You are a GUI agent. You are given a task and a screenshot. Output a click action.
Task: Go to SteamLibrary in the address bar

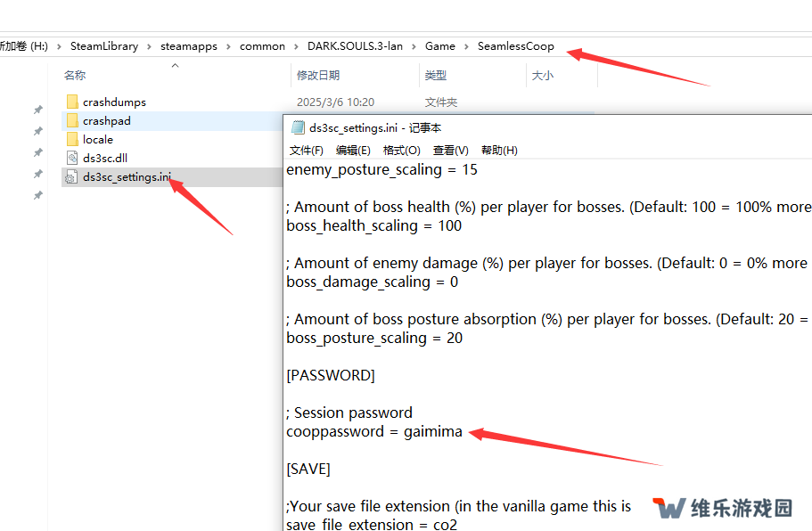click(x=104, y=46)
